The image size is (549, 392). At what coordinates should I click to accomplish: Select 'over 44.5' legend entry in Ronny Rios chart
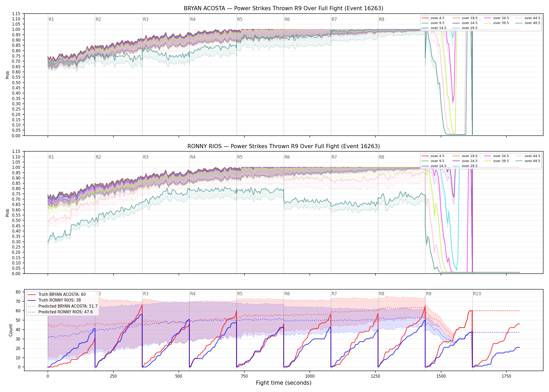(x=528, y=156)
